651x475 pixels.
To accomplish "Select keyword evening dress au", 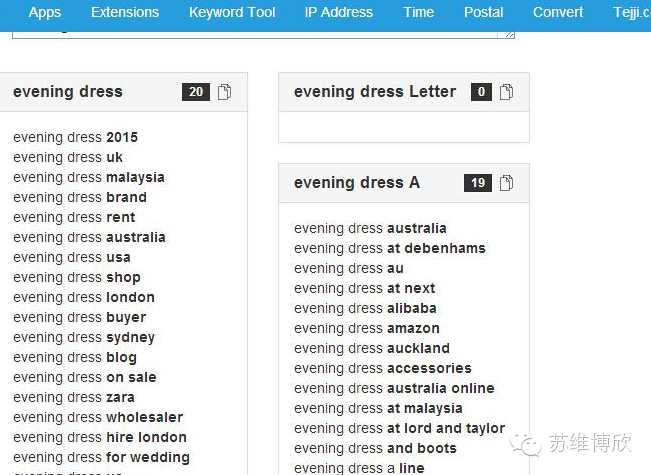I will (349, 268).
